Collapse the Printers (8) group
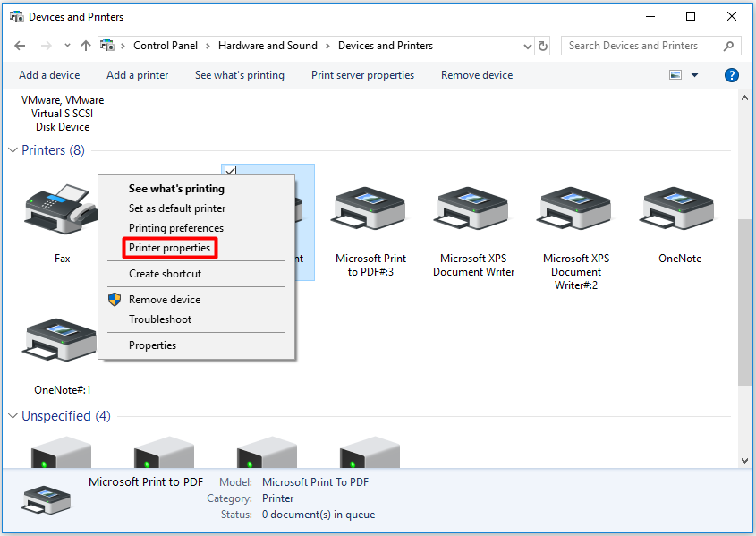The image size is (756, 536). click(x=13, y=150)
